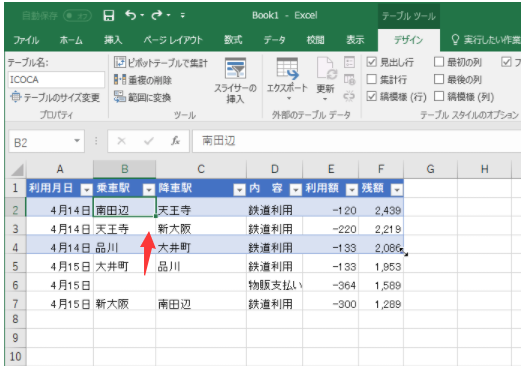The image size is (521, 366).
Task: Enable the 縞模様 (列) checkbox
Action: pos(439,97)
